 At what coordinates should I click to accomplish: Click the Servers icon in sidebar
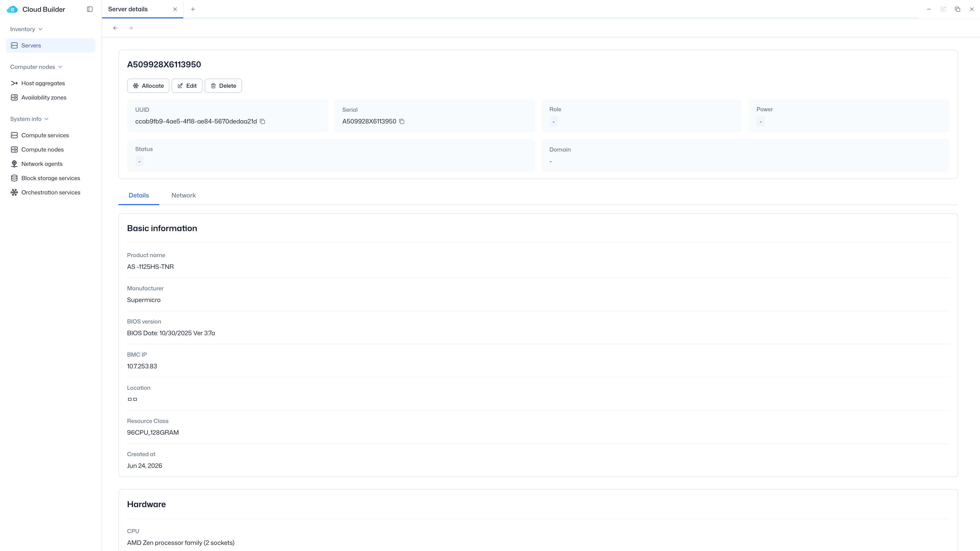[x=14, y=45]
